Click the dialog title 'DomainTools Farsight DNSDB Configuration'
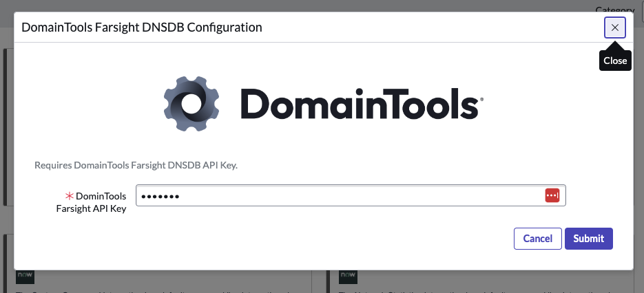 click(x=142, y=28)
